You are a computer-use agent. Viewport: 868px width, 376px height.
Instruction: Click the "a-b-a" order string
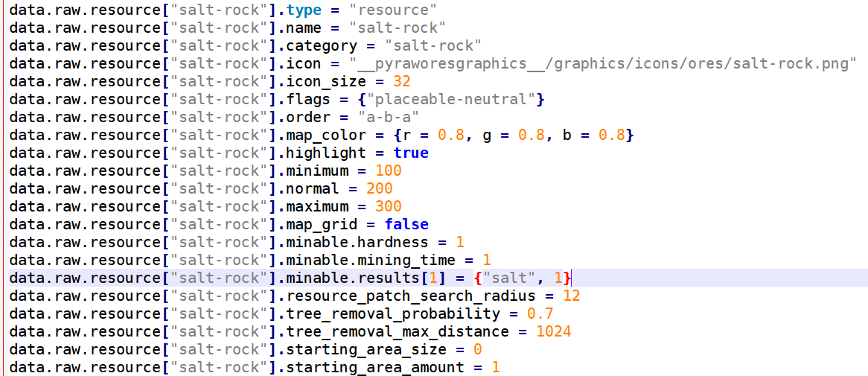click(389, 118)
